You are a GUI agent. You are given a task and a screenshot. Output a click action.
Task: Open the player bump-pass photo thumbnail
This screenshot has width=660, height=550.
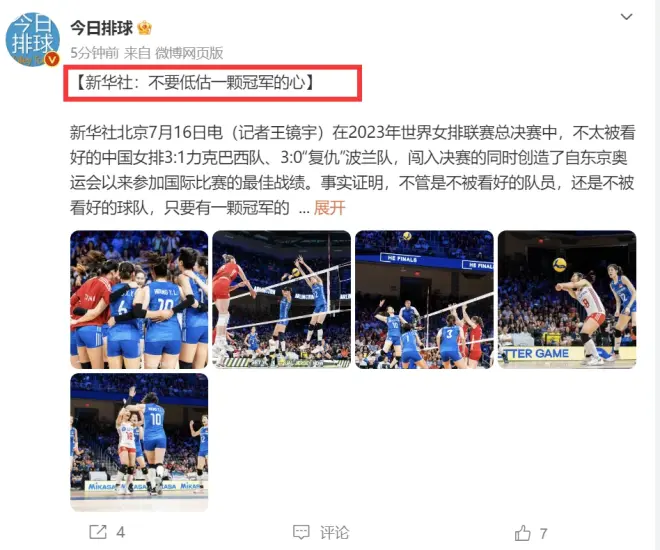(567, 300)
